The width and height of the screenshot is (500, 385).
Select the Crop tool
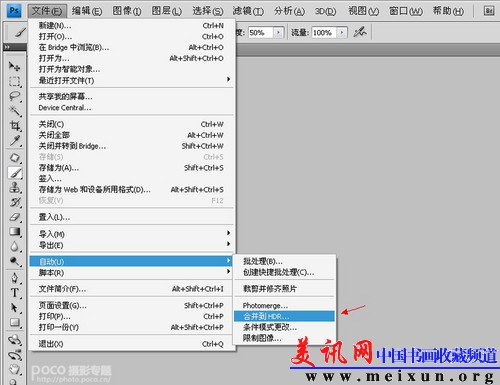tap(14, 126)
